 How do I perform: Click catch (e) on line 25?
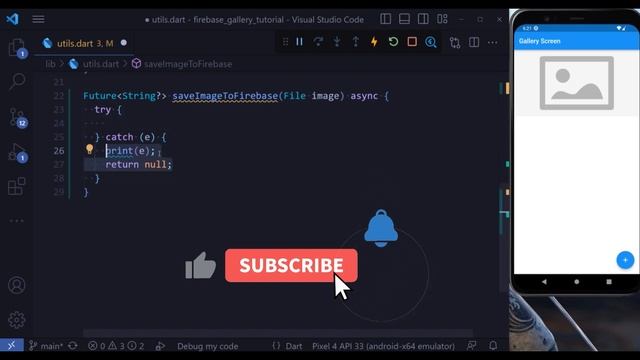coord(130,137)
